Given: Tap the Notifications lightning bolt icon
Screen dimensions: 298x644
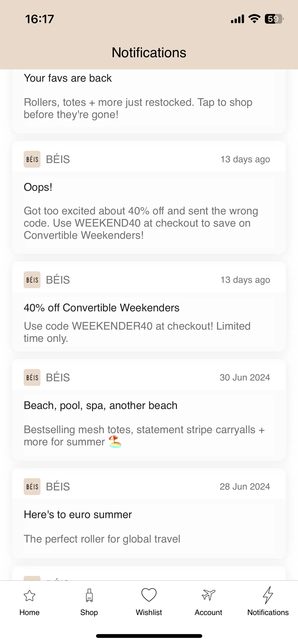Looking at the screenshot, I should (268, 595).
